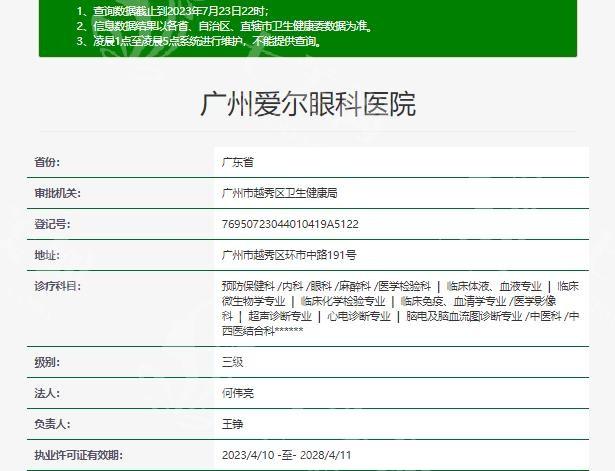Select the 诊疗科目 label
The image size is (615, 471).
coord(57,286)
